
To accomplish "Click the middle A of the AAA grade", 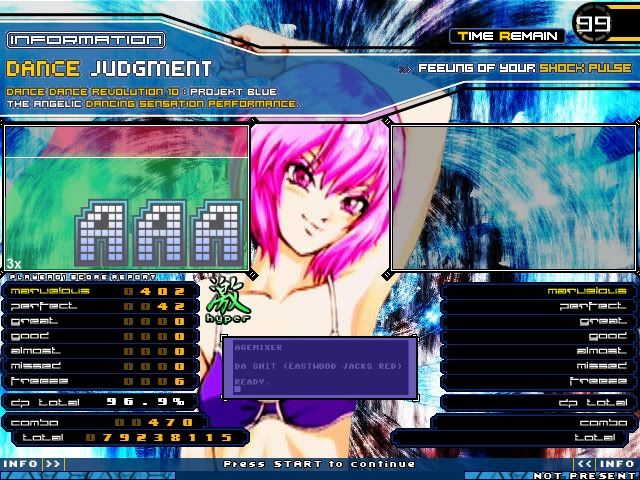I will pos(159,233).
